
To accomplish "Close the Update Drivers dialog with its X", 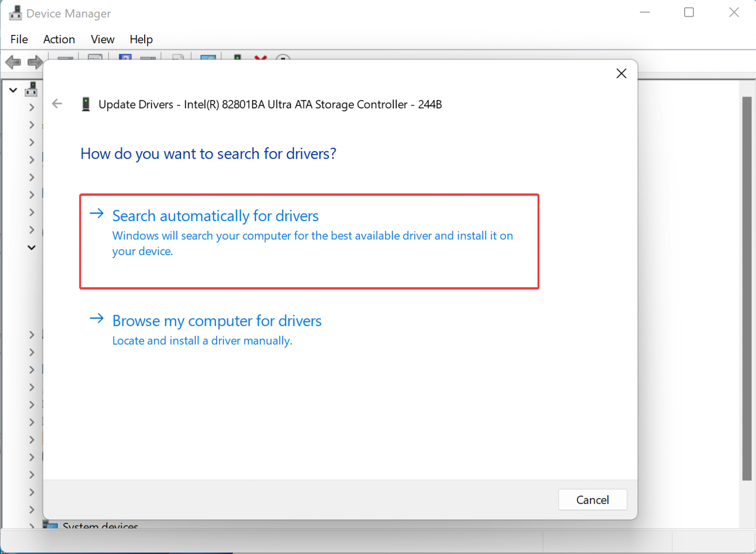I will [x=621, y=73].
